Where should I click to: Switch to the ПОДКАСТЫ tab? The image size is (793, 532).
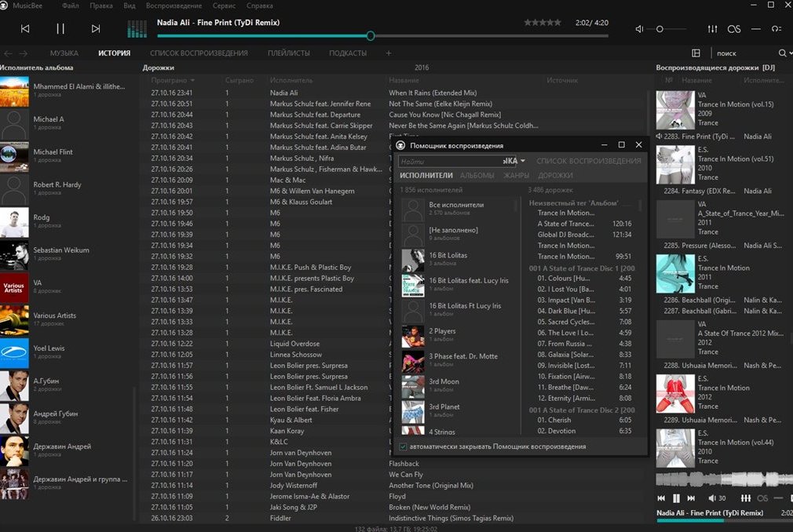[348, 53]
